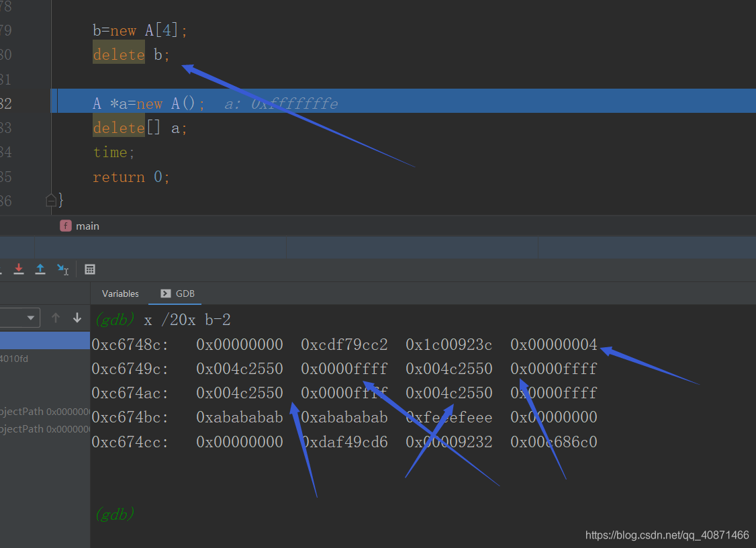Click the 'time;' statement

point(113,152)
